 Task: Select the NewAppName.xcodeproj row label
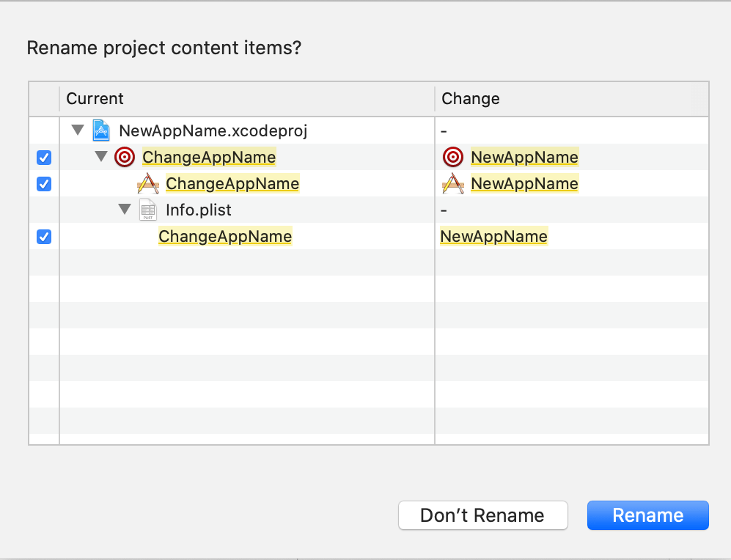[213, 131]
